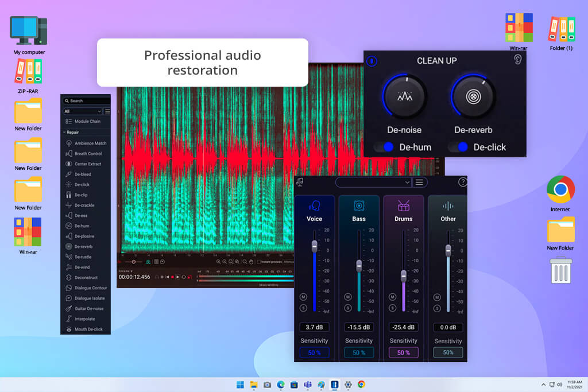
Task: Select the Mouth De-click module
Action: [x=85, y=329]
